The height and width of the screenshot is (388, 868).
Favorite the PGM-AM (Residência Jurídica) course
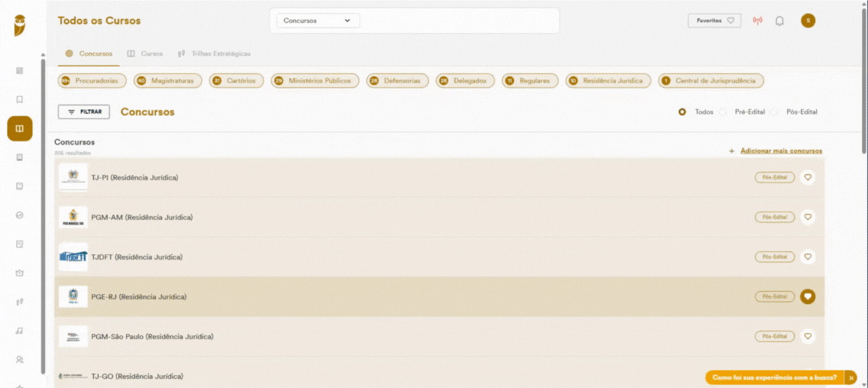808,217
